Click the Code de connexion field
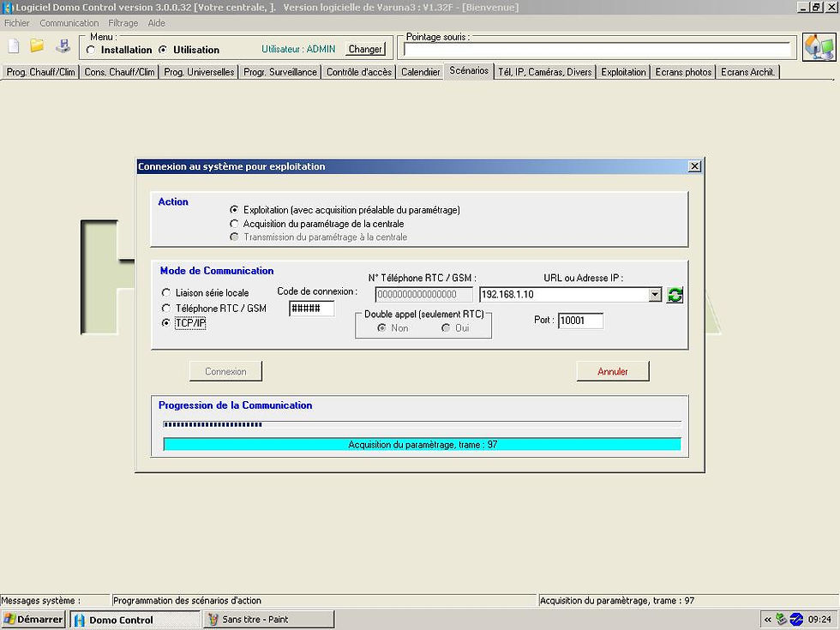This screenshot has width=840, height=630. point(312,309)
